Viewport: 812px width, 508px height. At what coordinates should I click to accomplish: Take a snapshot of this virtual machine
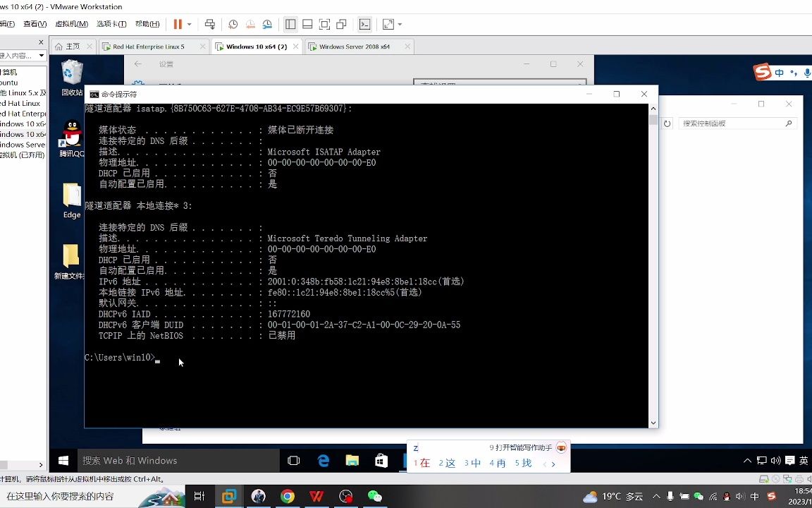[233, 24]
